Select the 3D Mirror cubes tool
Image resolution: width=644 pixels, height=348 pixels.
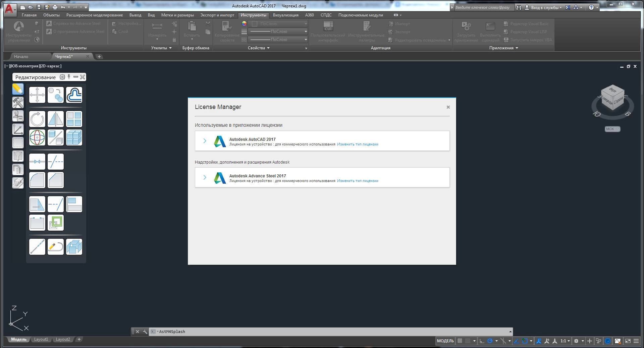[x=56, y=137]
